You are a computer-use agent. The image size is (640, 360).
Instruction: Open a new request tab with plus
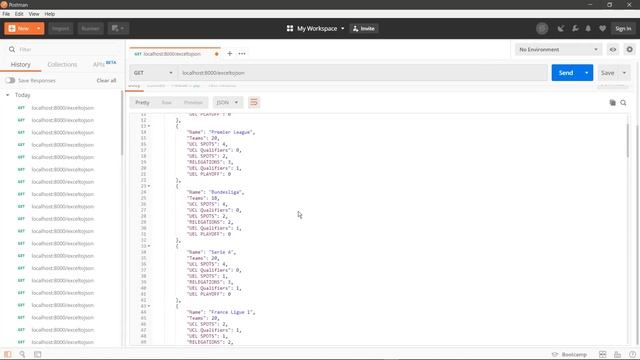coord(229,53)
